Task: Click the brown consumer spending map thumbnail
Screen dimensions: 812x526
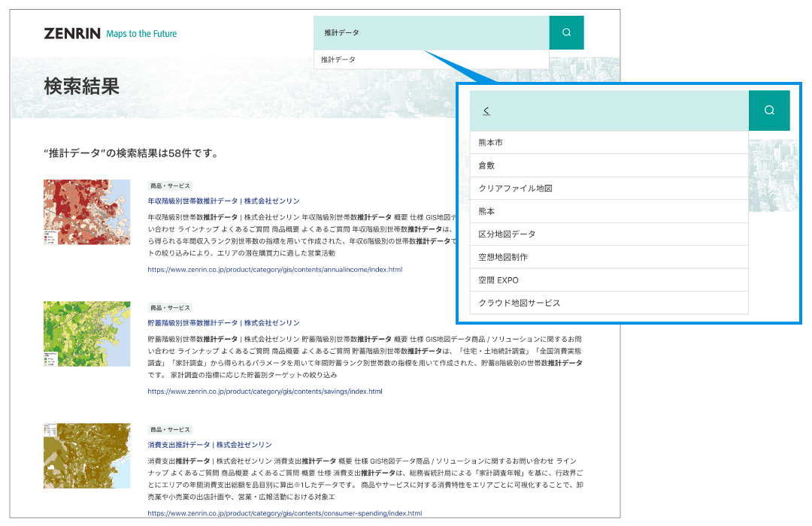Action: 87,455
